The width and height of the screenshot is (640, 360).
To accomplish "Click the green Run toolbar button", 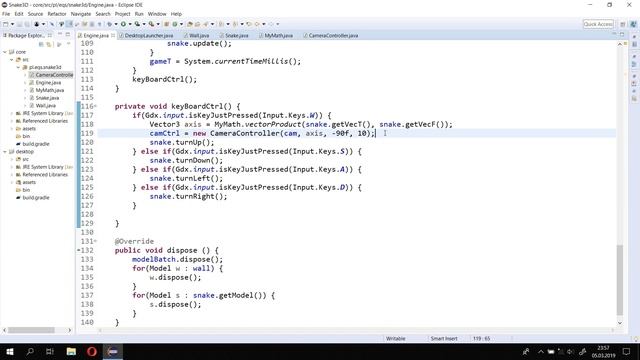I will coord(123,24).
